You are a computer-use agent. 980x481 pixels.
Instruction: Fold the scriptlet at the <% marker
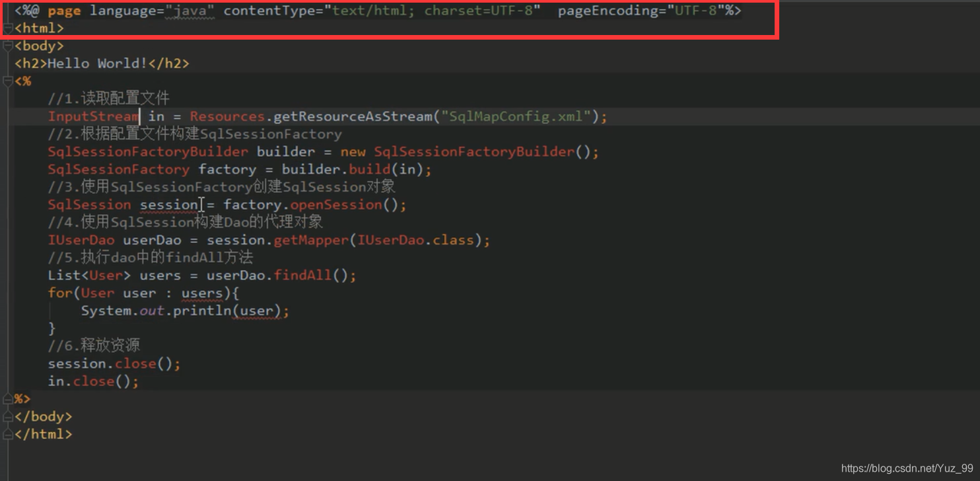pos(8,81)
